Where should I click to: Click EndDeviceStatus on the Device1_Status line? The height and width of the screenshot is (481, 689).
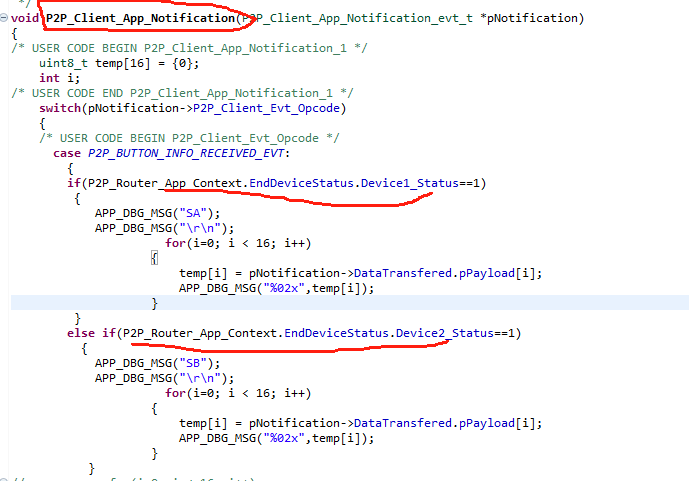301,183
